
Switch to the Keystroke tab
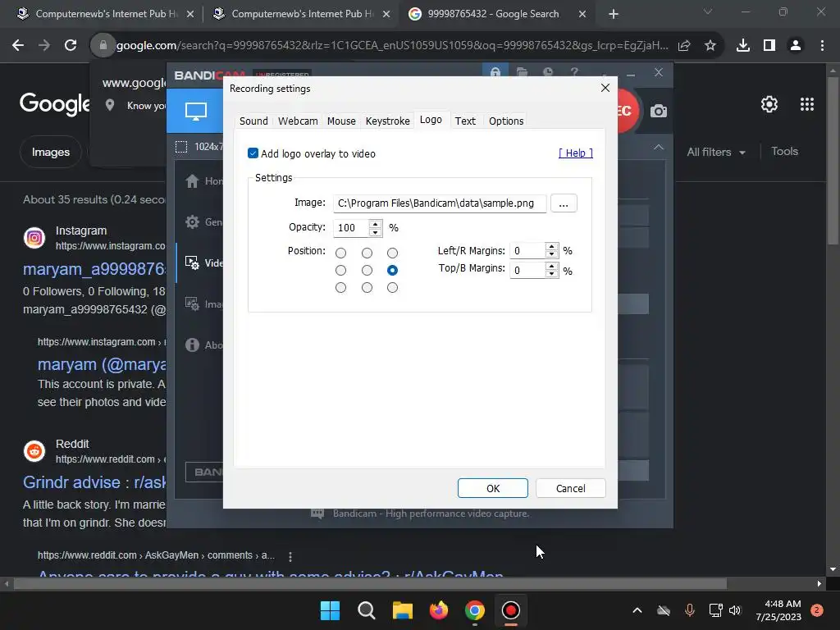tap(387, 121)
